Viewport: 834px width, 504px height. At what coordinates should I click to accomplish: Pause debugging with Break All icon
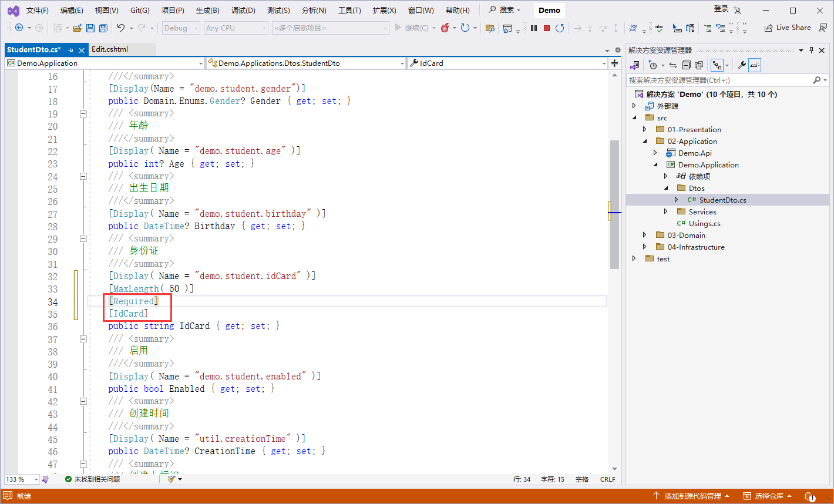(x=534, y=28)
